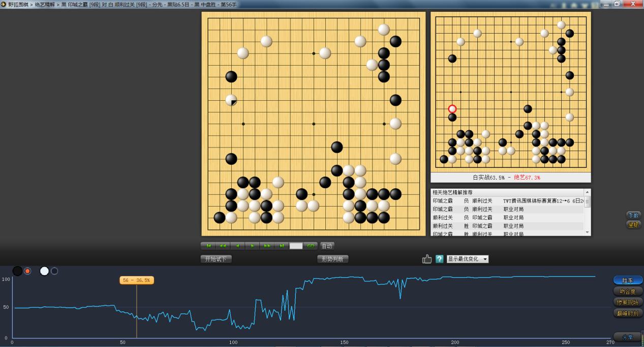The height and width of the screenshot is (347, 644).
Task: Jump to the last move of the game
Action: pos(282,246)
